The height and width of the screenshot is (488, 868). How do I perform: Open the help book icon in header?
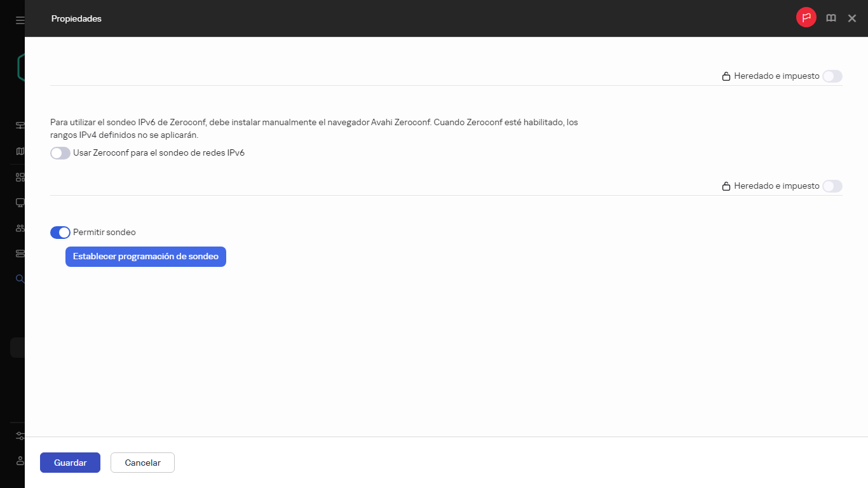click(831, 18)
